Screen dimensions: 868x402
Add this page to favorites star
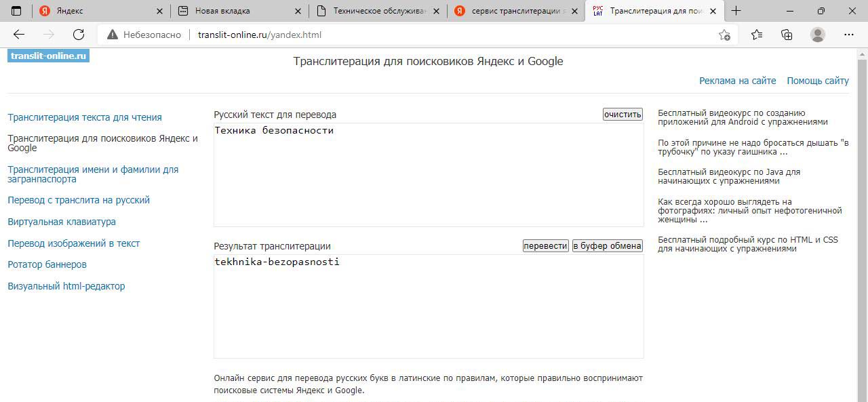click(724, 35)
